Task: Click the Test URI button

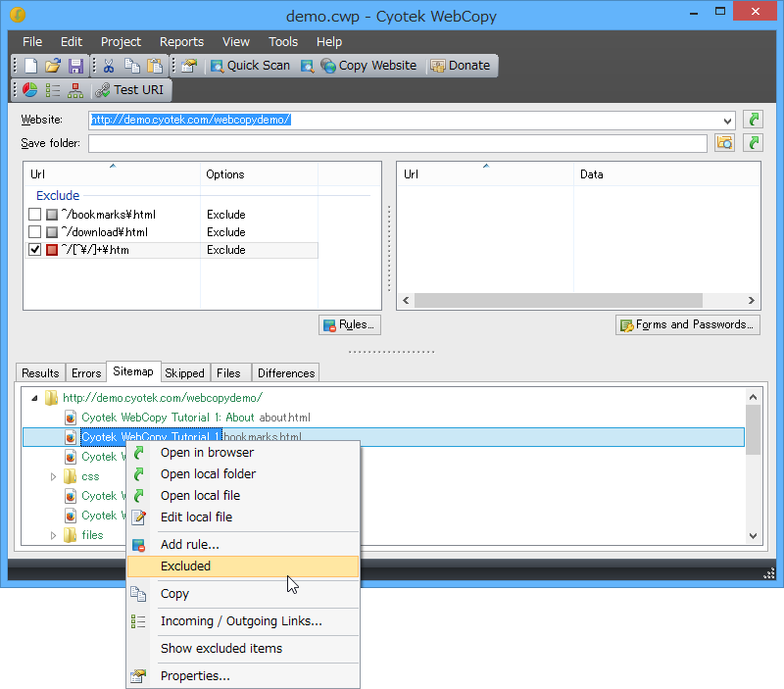Action: (x=130, y=90)
